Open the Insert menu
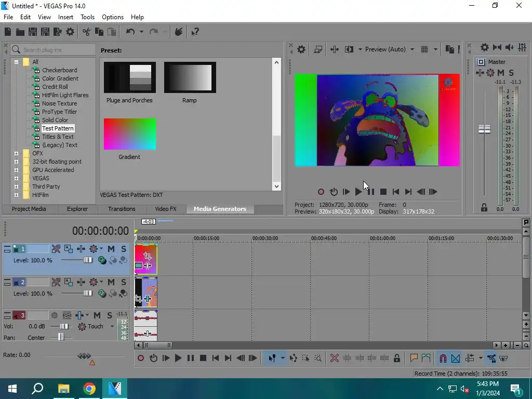The image size is (532, 399). 65,17
